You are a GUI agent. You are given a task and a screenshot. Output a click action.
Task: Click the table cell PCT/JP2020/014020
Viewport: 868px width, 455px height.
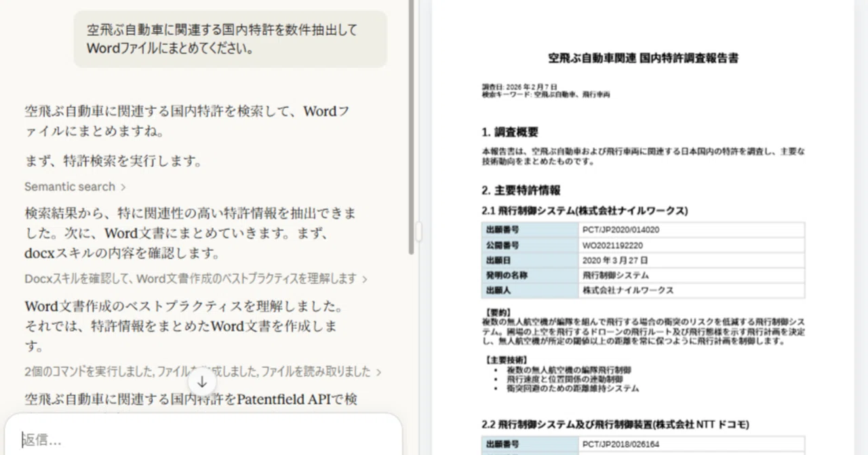tap(692, 230)
